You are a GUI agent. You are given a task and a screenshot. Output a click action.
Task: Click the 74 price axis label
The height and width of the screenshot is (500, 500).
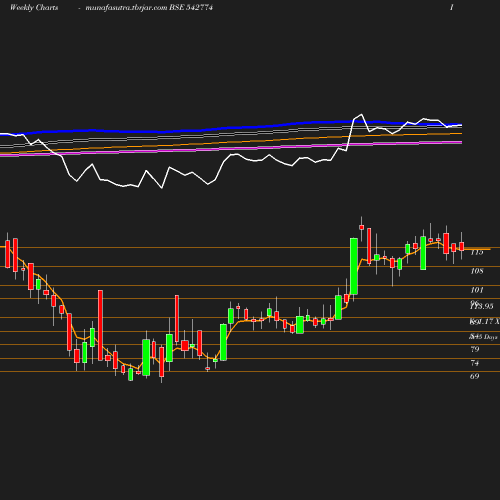click(x=475, y=363)
